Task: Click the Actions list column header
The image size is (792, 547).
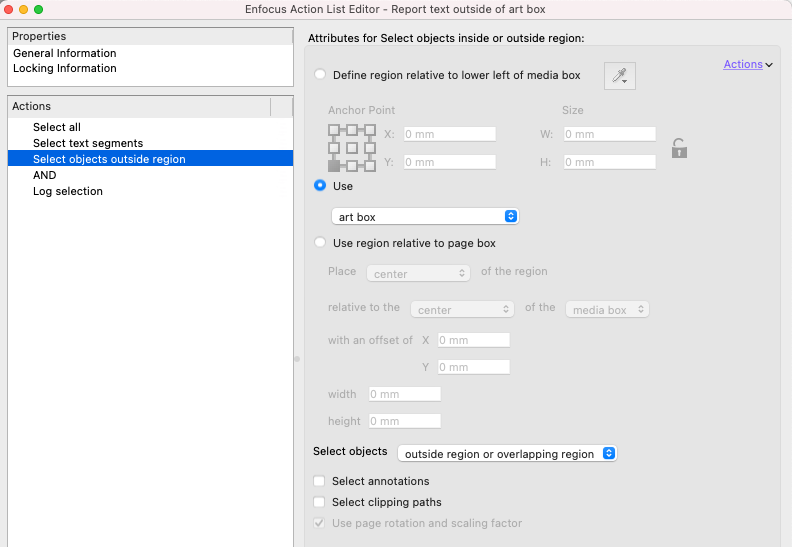Action: (x=139, y=107)
